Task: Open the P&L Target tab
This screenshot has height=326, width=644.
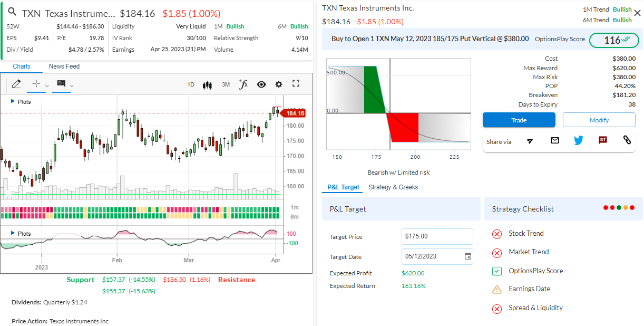Action: click(343, 187)
